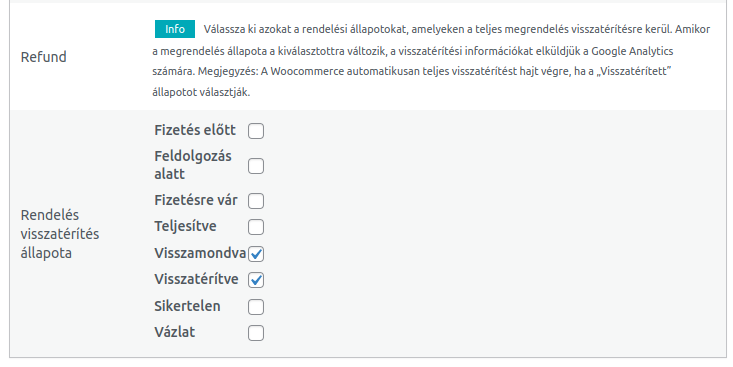Check the Fizetésre vár checkbox

256,201
